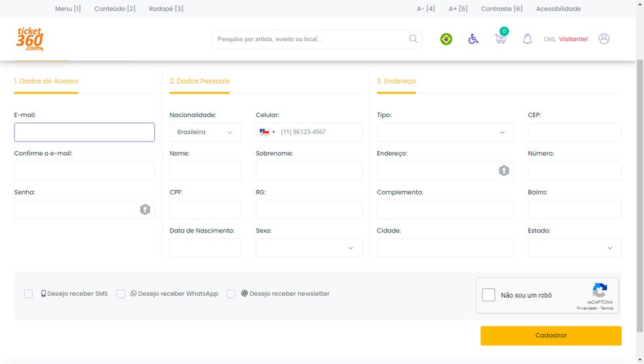Check the Desejo receber WhatsApp box
Screen dimensions: 644x364
tap(120, 294)
